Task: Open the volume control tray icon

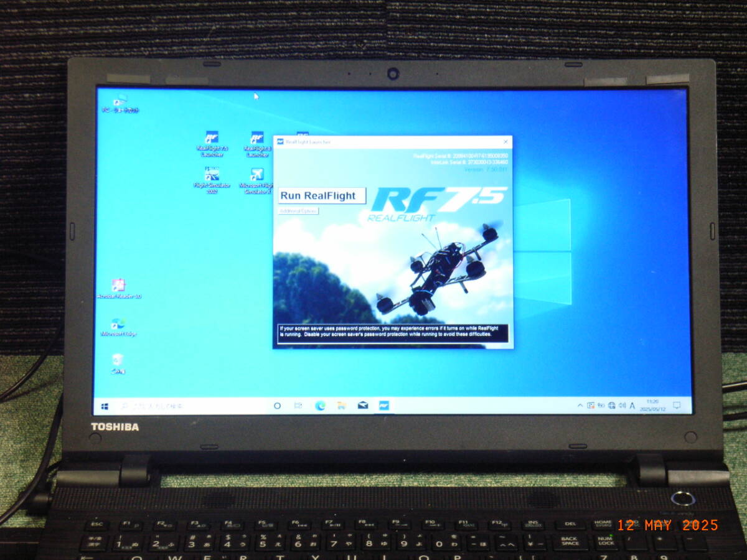Action: point(622,406)
